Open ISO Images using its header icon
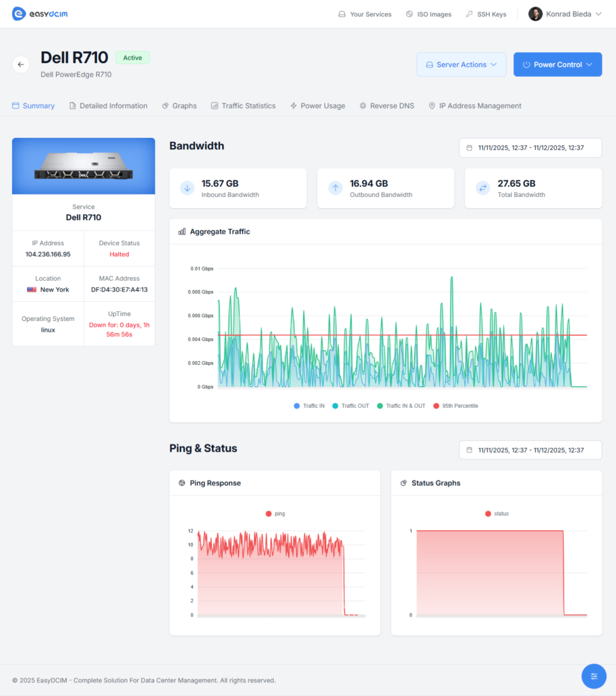This screenshot has height=696, width=616. (409, 14)
